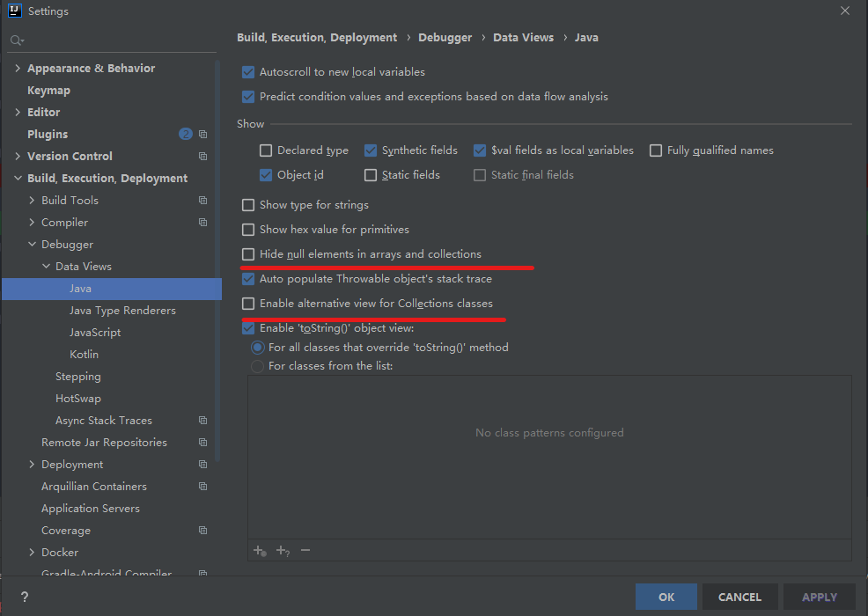Click the remove pattern minus icon
Image resolution: width=868 pixels, height=616 pixels.
click(x=305, y=550)
